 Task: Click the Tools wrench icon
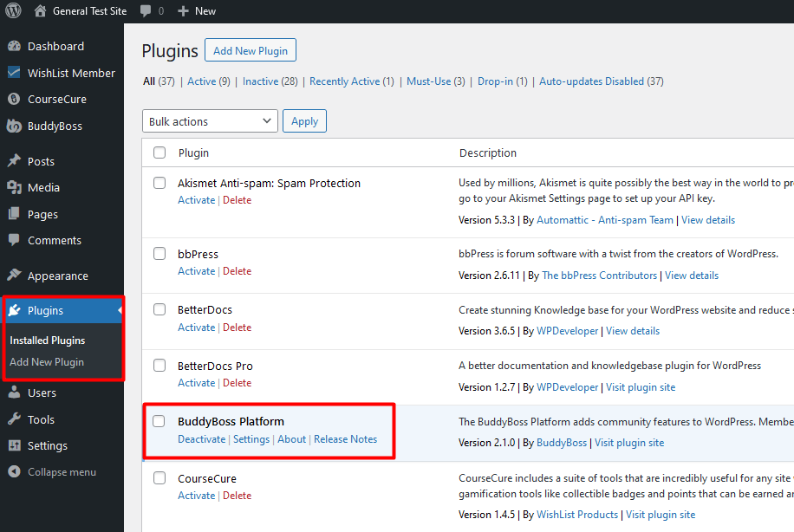[14, 418]
